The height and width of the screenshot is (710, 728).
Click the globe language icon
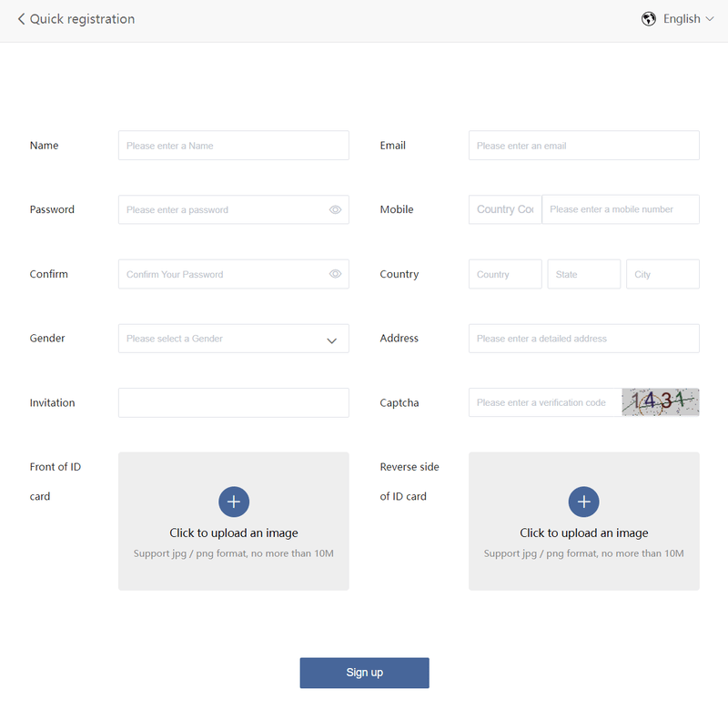[x=649, y=19]
